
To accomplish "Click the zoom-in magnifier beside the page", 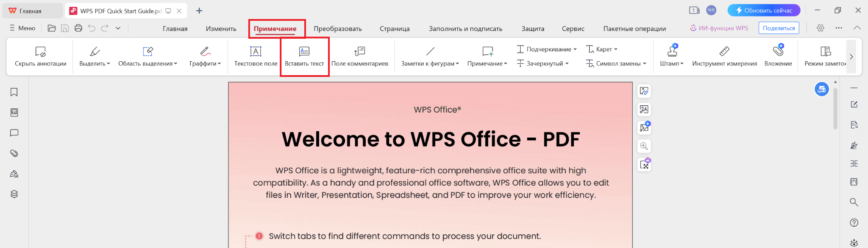I will 644,146.
